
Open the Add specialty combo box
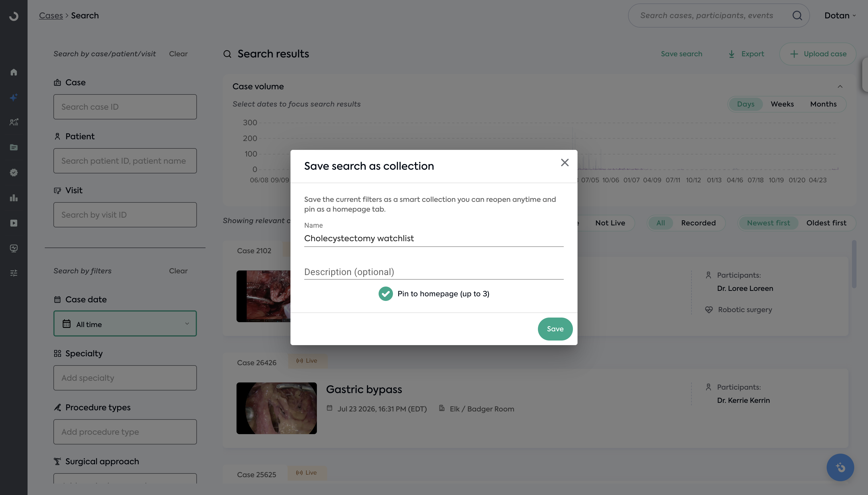point(125,378)
